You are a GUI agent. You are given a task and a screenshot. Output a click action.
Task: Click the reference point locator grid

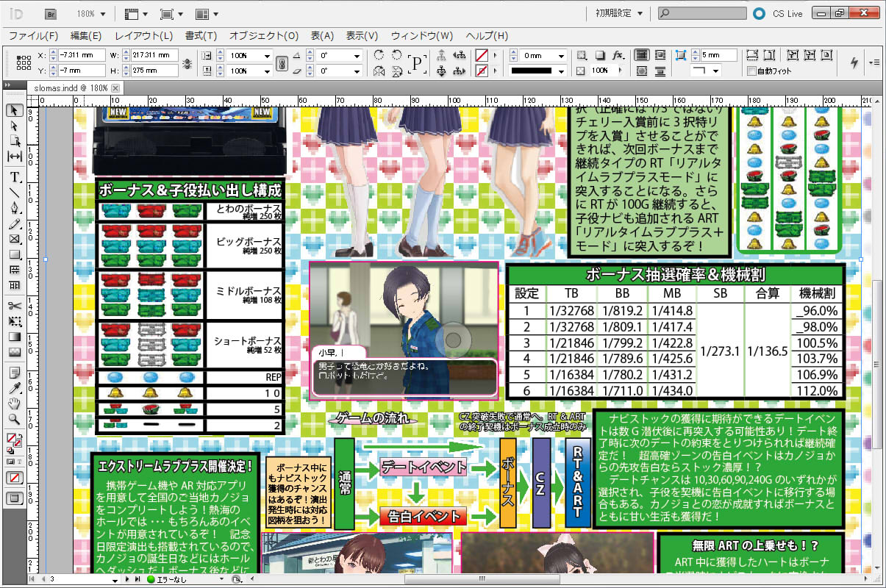coord(23,63)
